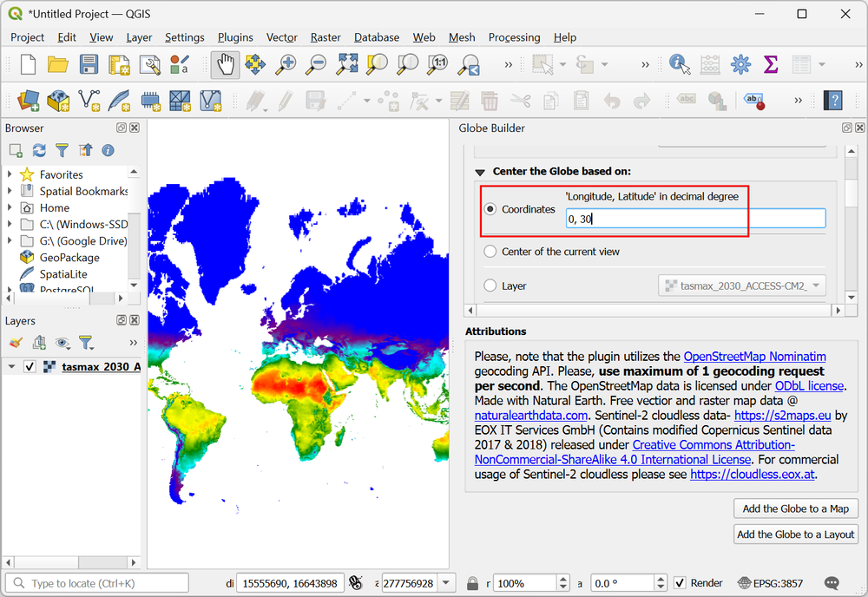
Task: Open the Statistical Summary sigma icon
Action: 771,64
